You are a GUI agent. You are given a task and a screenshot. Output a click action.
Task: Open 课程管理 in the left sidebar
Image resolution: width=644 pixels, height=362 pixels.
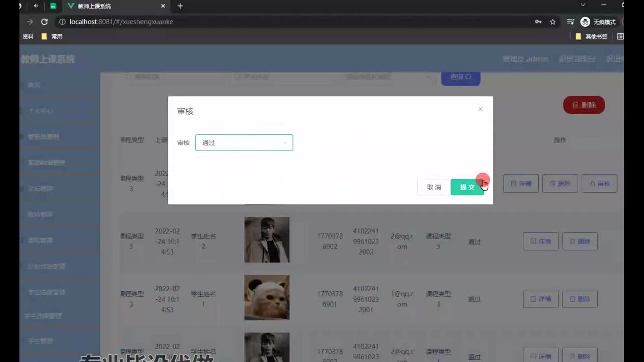pyautogui.click(x=40, y=240)
